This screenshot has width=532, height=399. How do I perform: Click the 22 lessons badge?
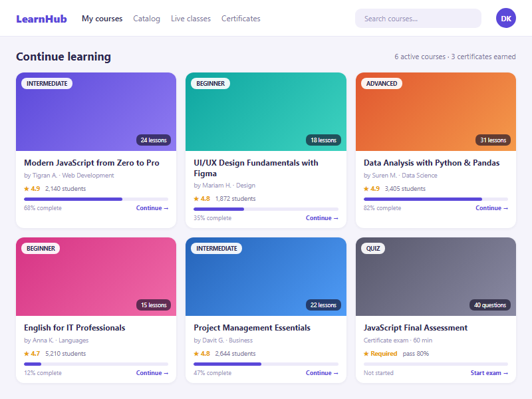pyautogui.click(x=323, y=305)
